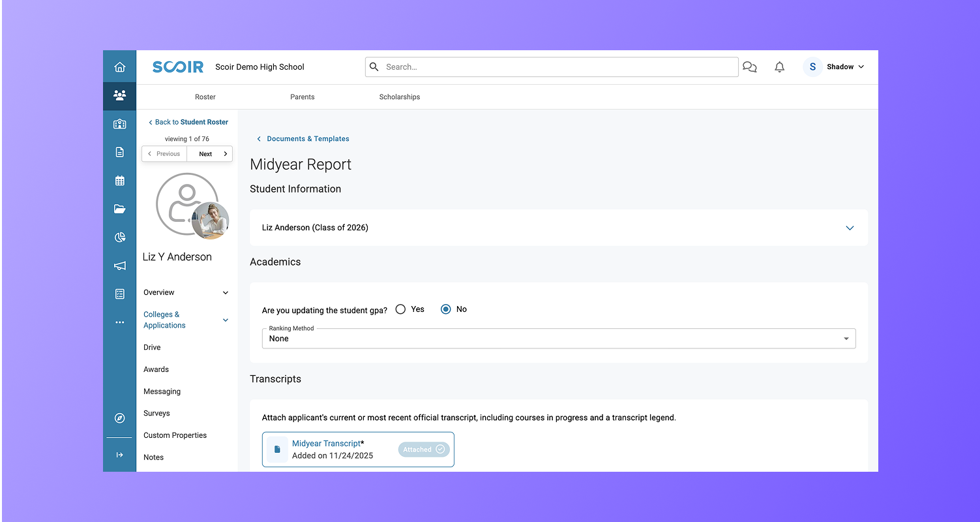Open the Ranking Method dropdown
The width and height of the screenshot is (980, 522).
[x=846, y=338]
